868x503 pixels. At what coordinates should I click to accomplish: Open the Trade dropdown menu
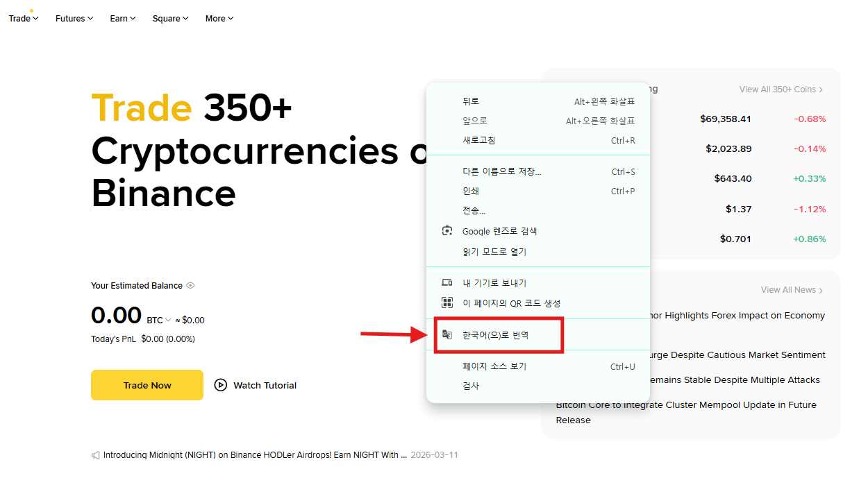(x=24, y=19)
